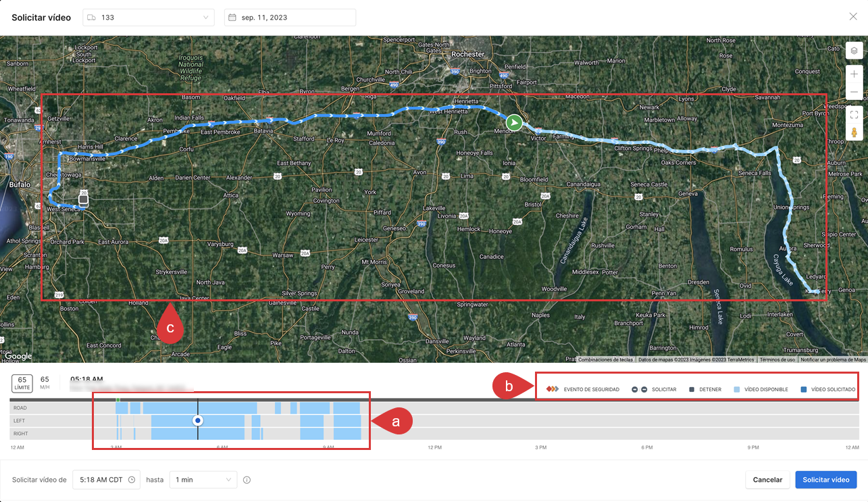Screen dimensions: 868x502
Task: Open the date picker showing sep. 11, 2023
Action: (290, 18)
